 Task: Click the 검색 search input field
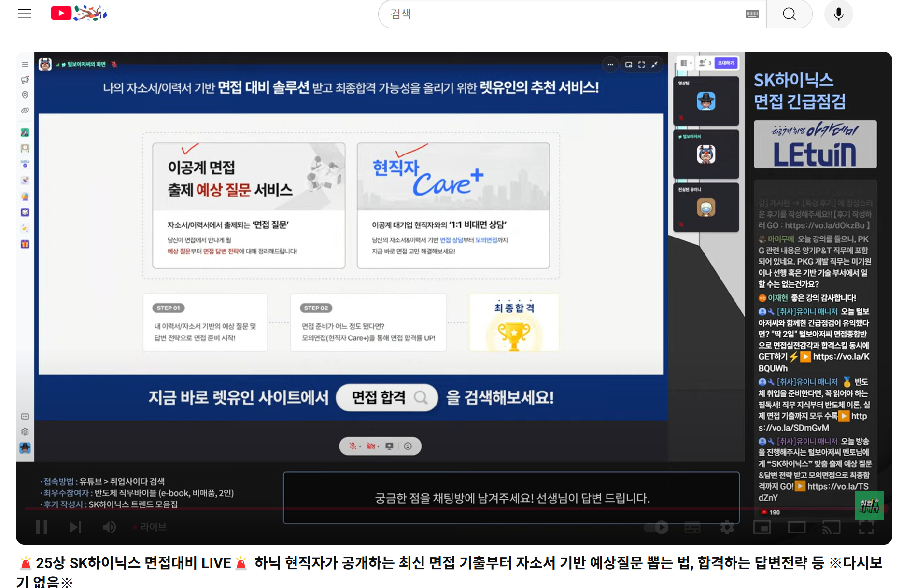[x=560, y=14]
